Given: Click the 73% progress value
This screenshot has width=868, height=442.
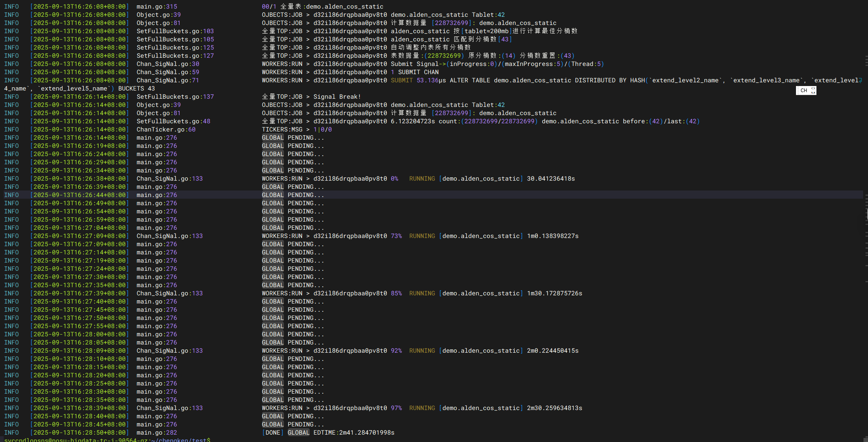Looking at the screenshot, I should point(396,236).
